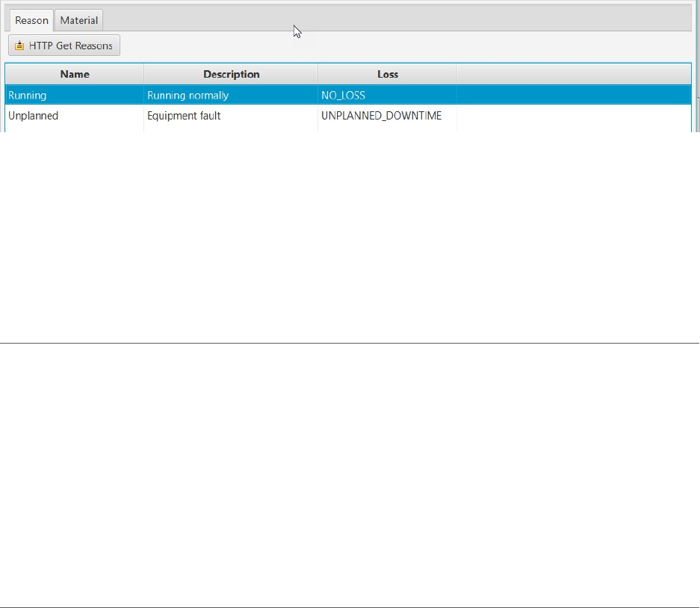Switch to the Reason tab

31,20
